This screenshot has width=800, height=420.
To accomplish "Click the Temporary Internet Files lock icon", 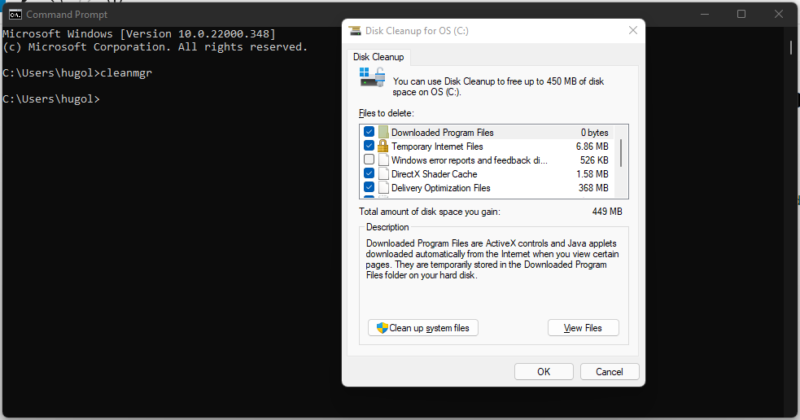I will (383, 146).
